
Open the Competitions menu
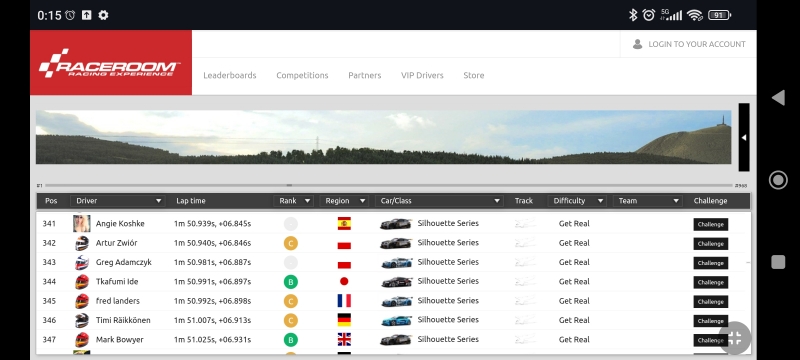302,75
